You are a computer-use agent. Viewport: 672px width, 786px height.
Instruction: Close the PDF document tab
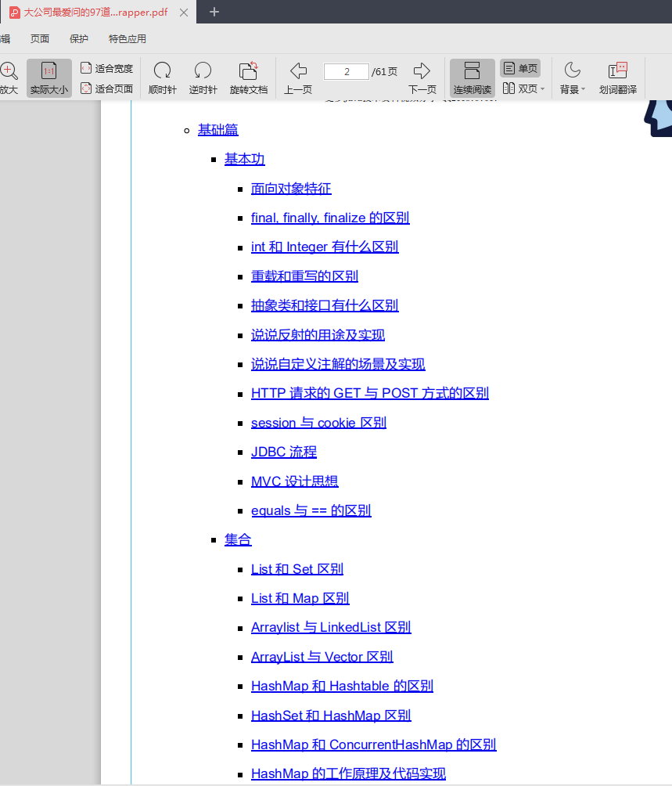(x=184, y=13)
